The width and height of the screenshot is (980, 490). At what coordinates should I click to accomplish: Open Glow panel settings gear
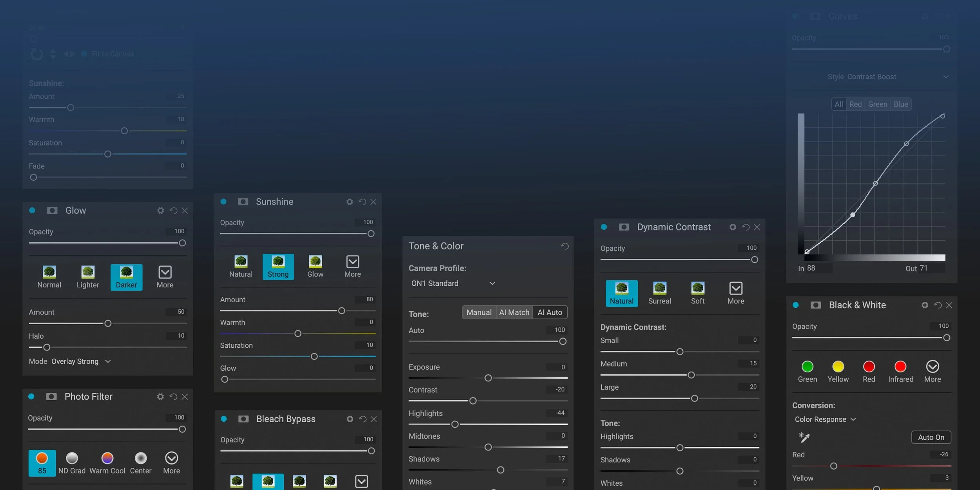[x=160, y=211]
